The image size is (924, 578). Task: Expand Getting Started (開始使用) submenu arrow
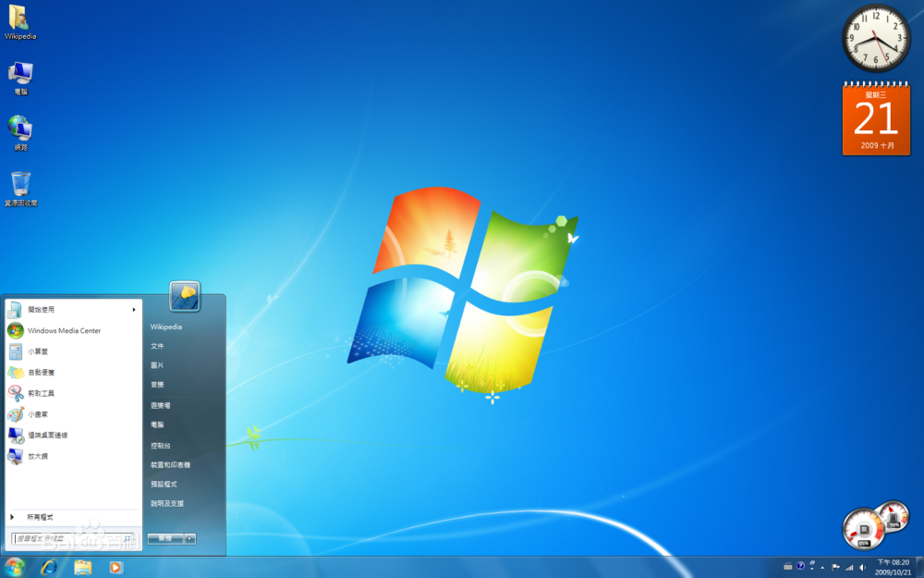click(x=134, y=310)
